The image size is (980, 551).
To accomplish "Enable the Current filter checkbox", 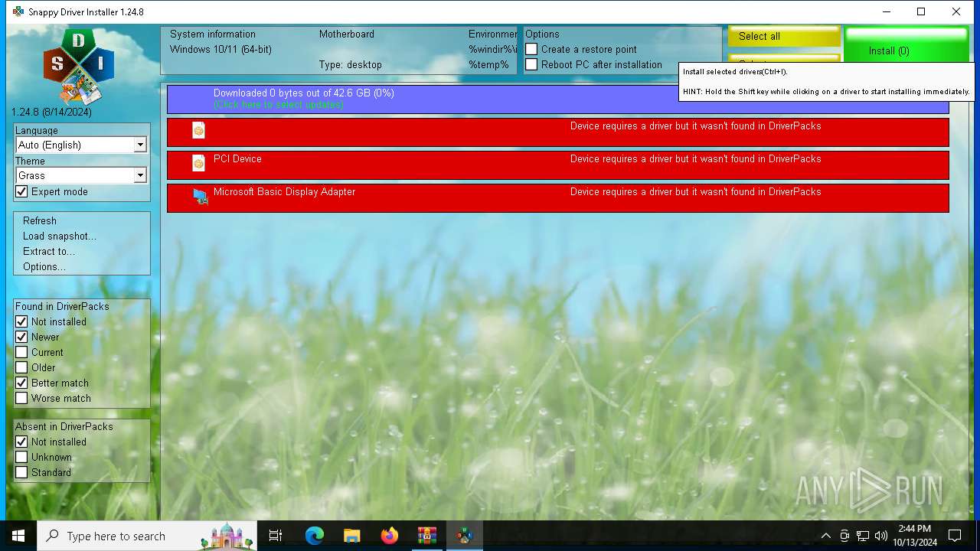I will pyautogui.click(x=21, y=353).
